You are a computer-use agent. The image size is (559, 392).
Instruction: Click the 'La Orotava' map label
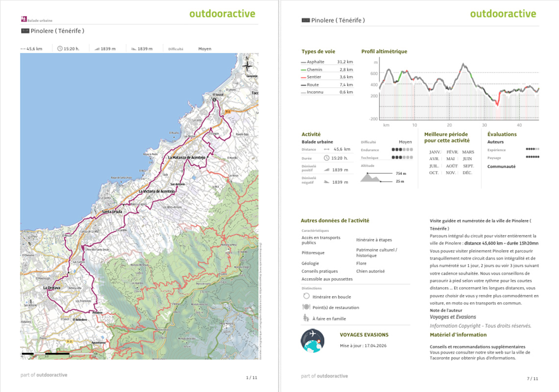coord(51,288)
